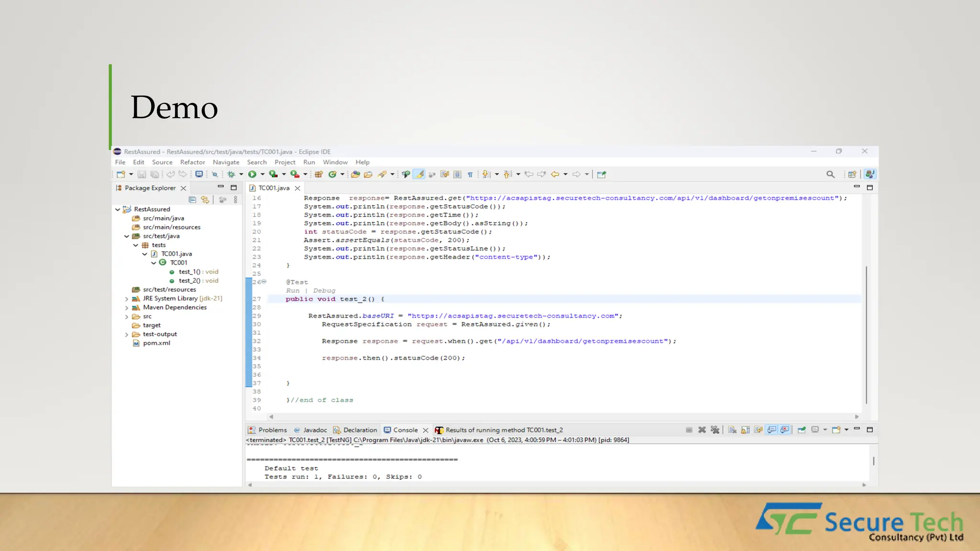
Task: Toggle Mark Occurrences highlighter in toolbar
Action: pyautogui.click(x=419, y=174)
